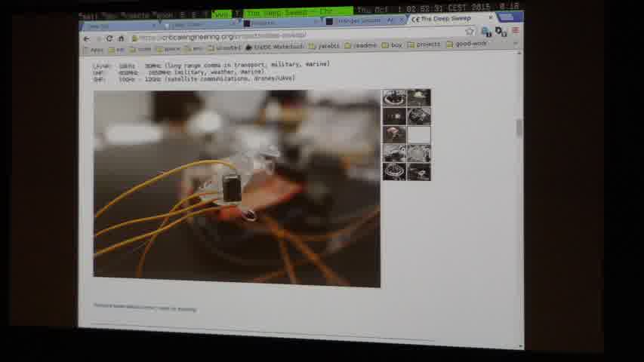Image resolution: width=644 pixels, height=362 pixels.
Task: Switch to the tab left of The Deep Sweep
Action: (363, 21)
